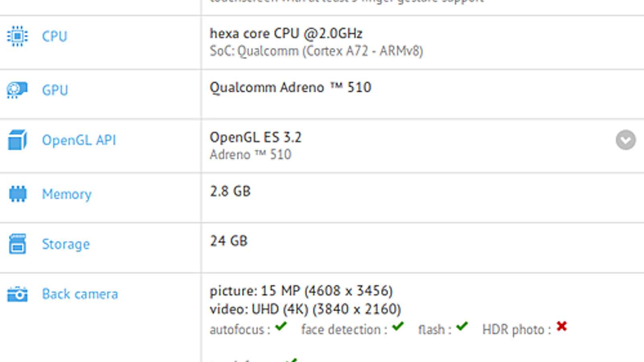644x362 pixels.
Task: Click the 2.8 GB memory value
Action: pos(230,191)
